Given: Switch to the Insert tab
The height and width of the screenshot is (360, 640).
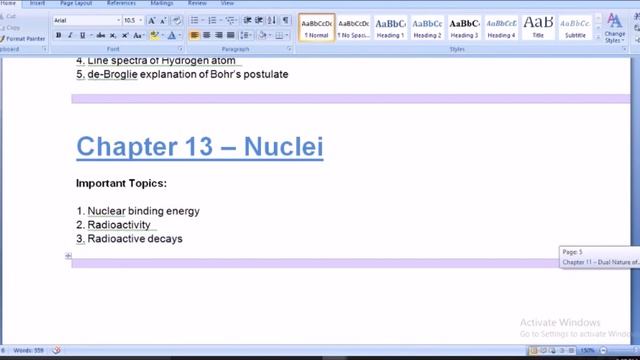Looking at the screenshot, I should click(37, 3).
